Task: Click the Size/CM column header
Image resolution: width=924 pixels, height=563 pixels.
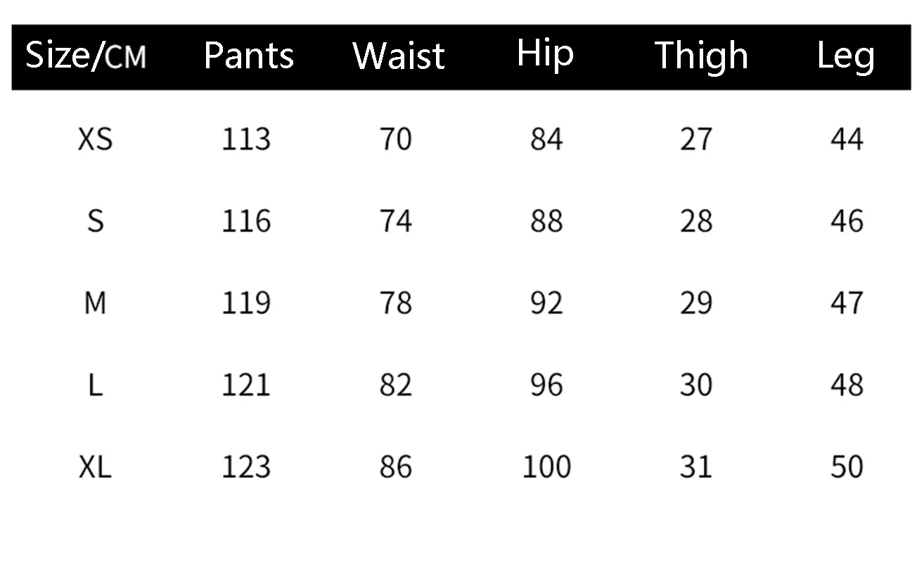Action: (86, 56)
